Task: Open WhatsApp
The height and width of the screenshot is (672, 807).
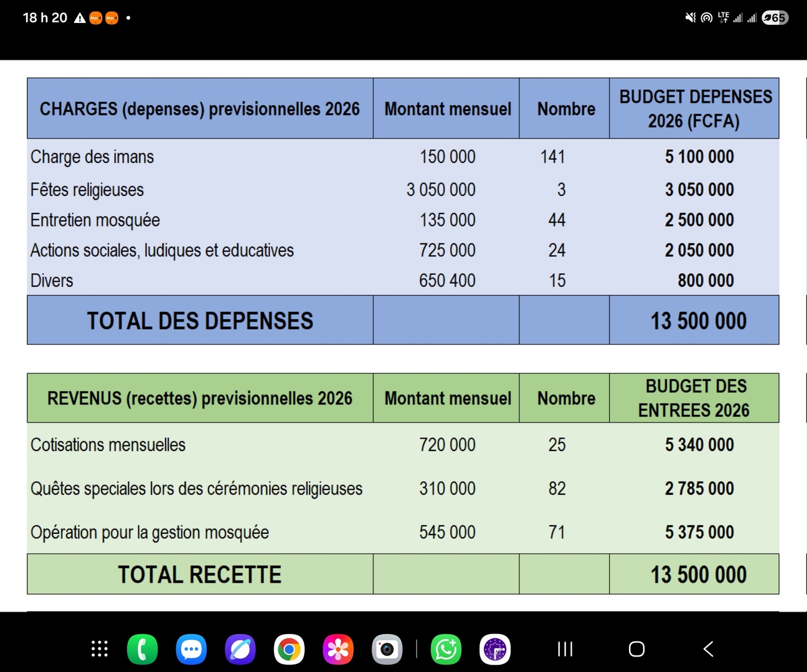Action: pos(446,649)
